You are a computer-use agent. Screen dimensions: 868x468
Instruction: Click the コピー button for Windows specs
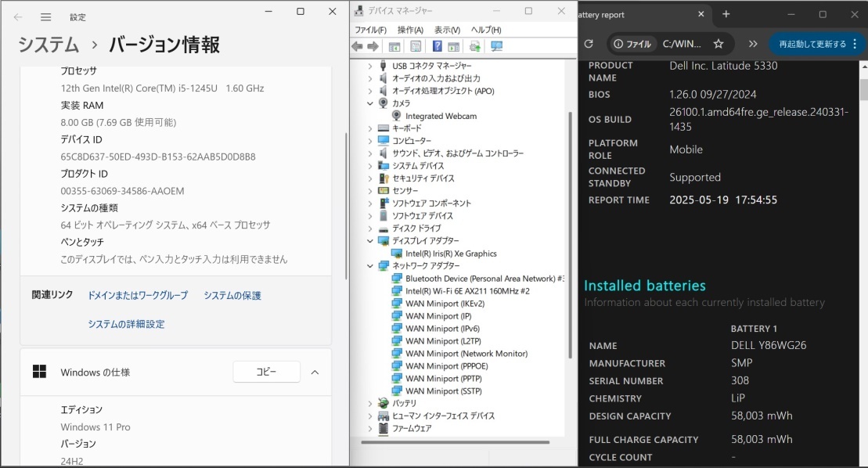(266, 372)
